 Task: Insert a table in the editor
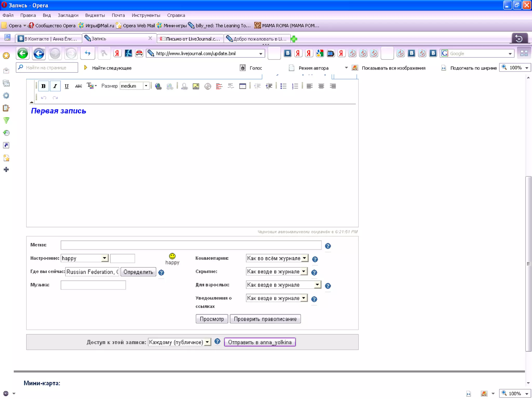[242, 86]
